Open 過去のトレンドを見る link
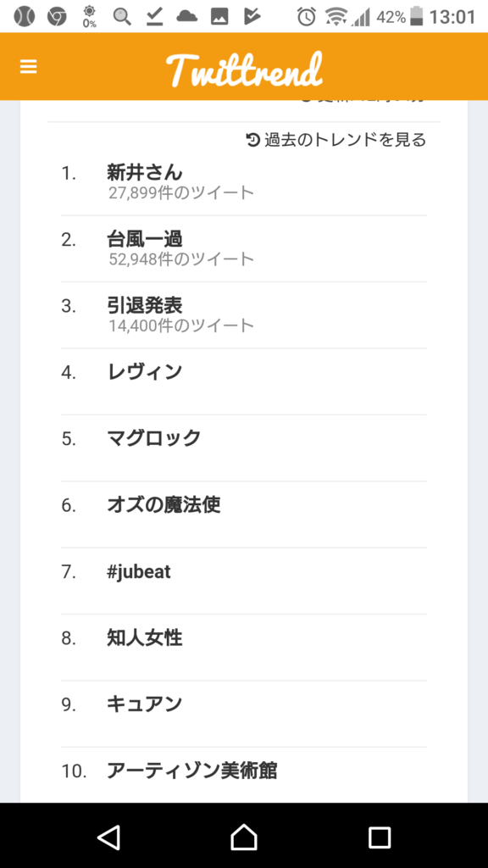This screenshot has height=868, width=488. [x=346, y=140]
